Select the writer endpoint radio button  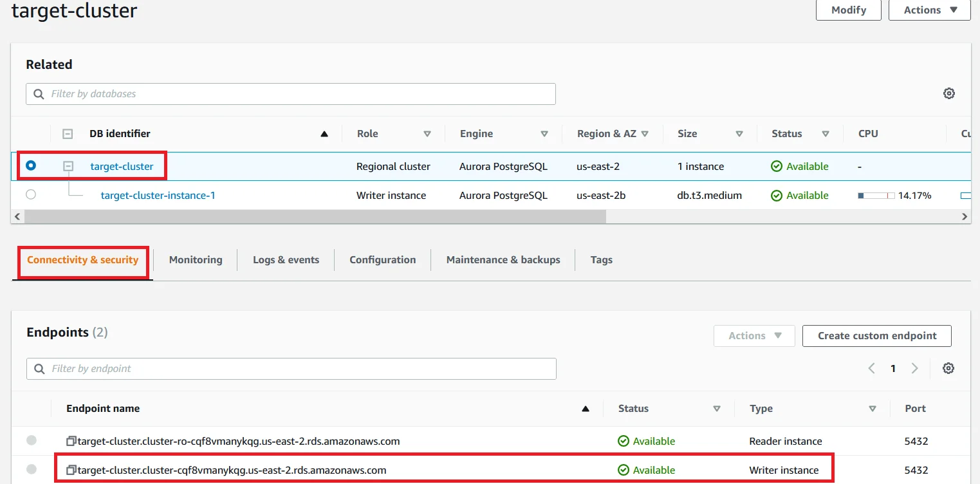[x=32, y=469]
